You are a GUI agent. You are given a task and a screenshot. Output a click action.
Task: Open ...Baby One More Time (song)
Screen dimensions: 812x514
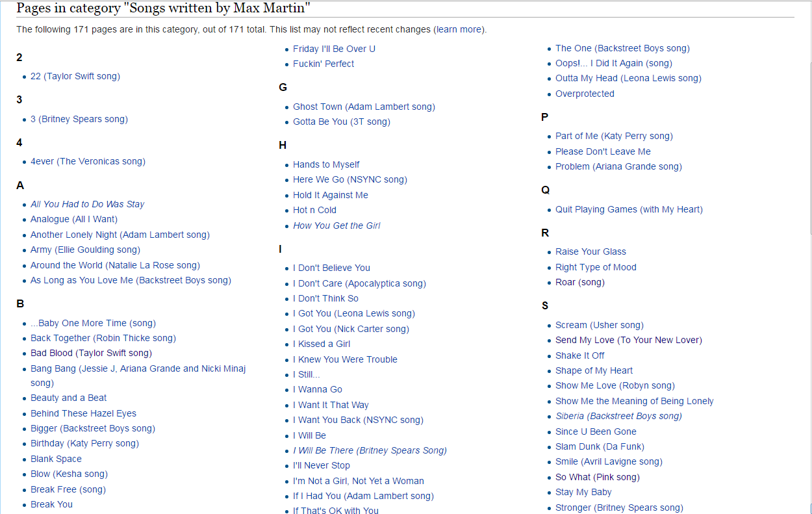(x=93, y=323)
